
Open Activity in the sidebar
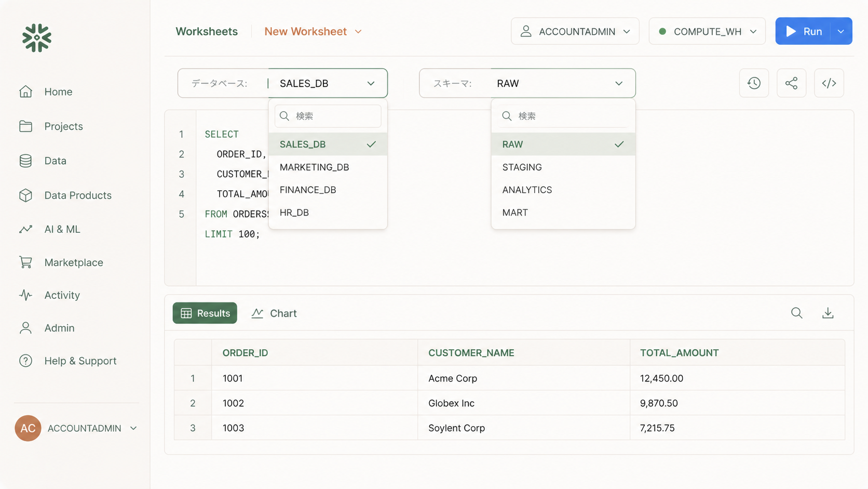point(62,295)
